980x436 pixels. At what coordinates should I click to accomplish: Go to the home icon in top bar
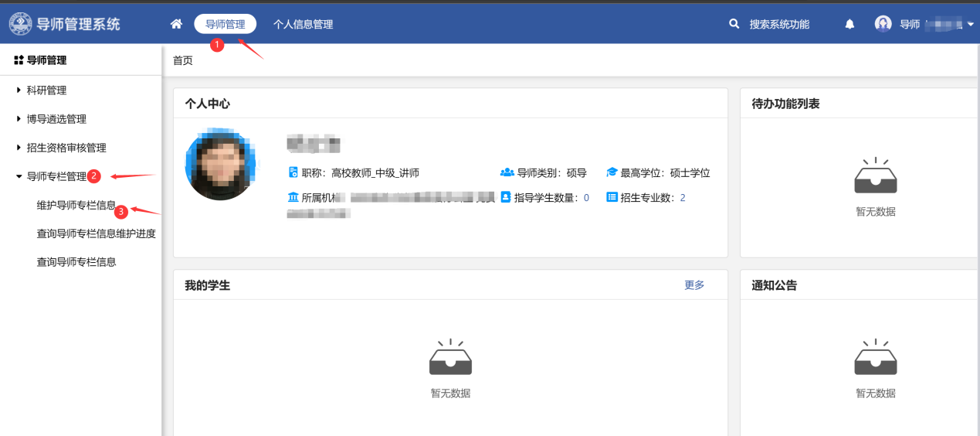point(176,24)
